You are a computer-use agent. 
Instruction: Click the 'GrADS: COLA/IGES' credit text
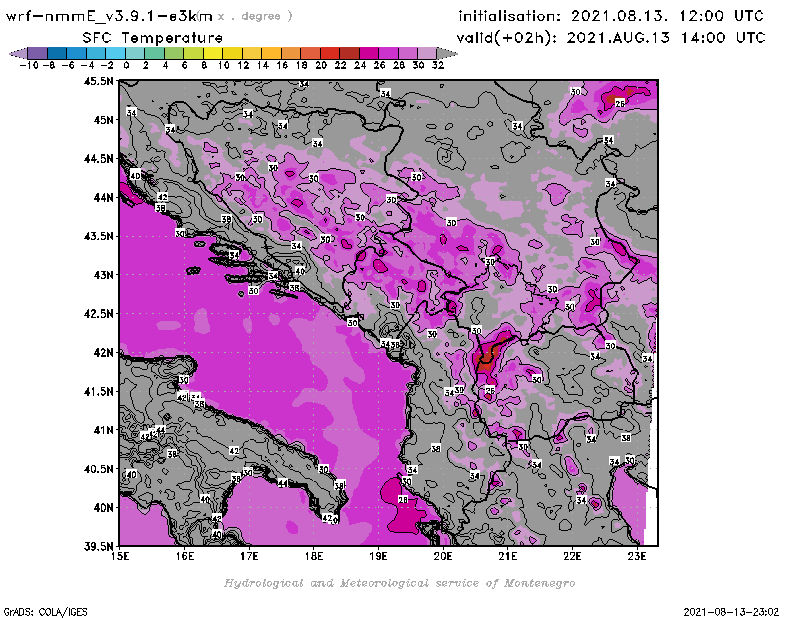45,612
